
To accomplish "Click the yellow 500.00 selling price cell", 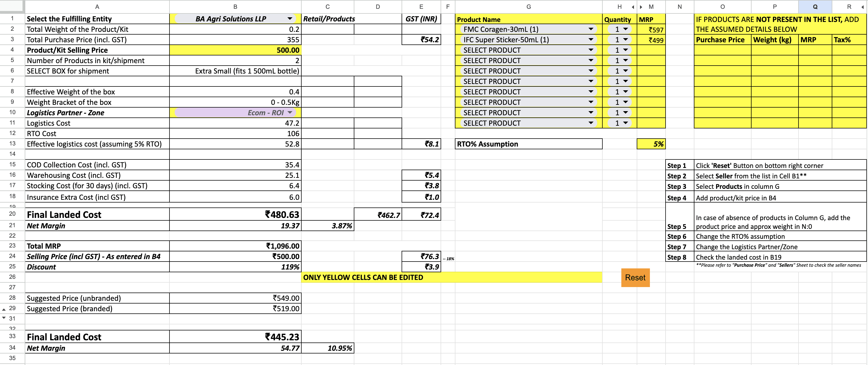I will tap(235, 50).
